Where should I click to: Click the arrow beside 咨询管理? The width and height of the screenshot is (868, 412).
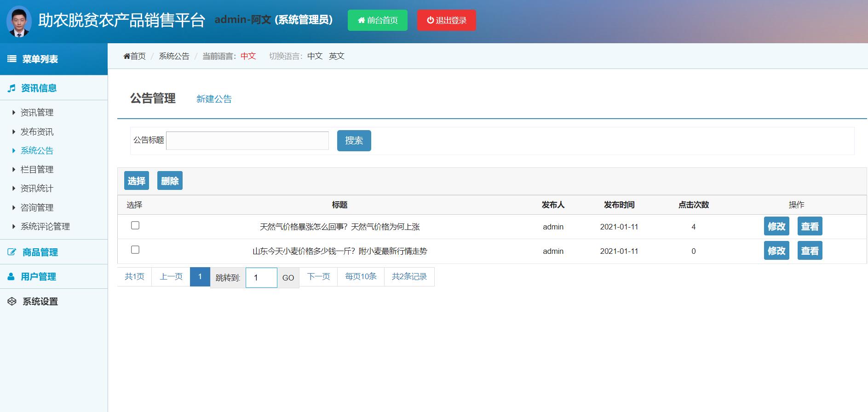coord(14,208)
